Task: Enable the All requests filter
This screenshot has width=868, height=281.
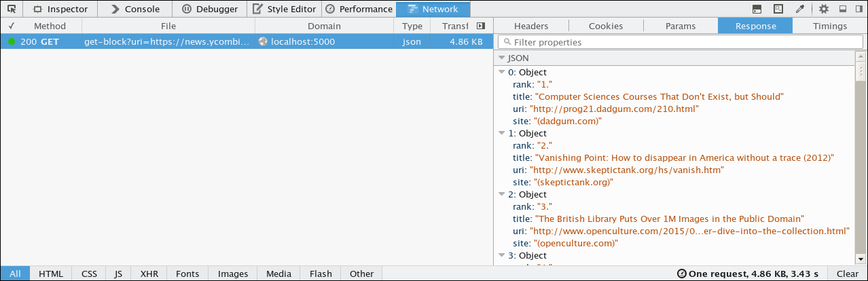Action: (15, 274)
